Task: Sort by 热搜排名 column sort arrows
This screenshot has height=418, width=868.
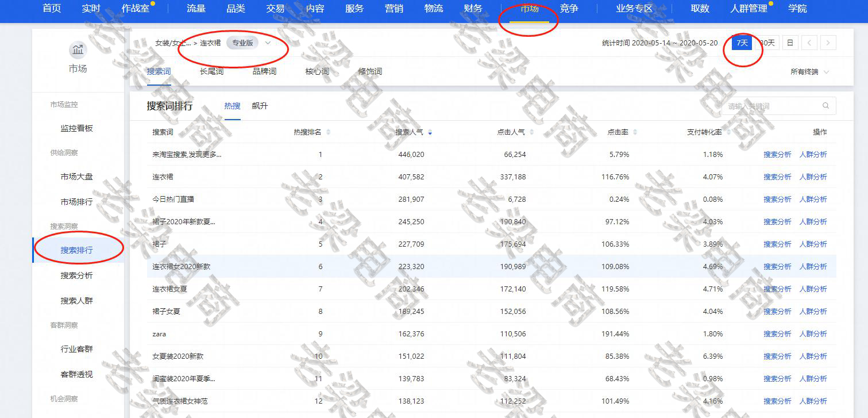Action: pos(328,132)
